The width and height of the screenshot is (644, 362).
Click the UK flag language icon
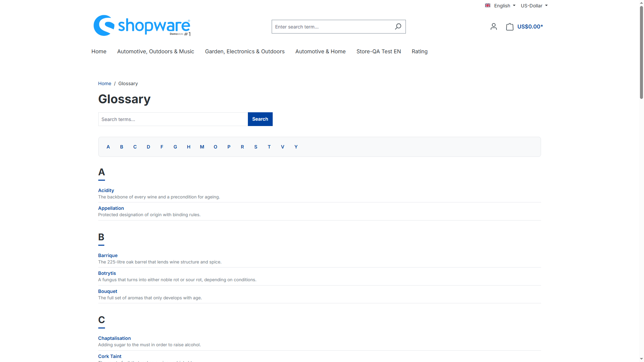pos(488,5)
